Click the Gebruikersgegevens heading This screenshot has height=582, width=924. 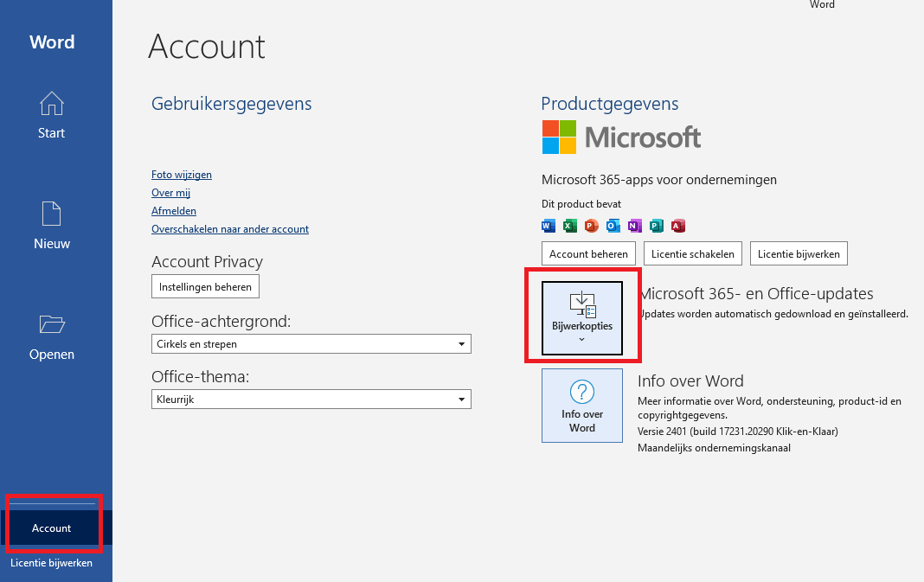point(232,104)
